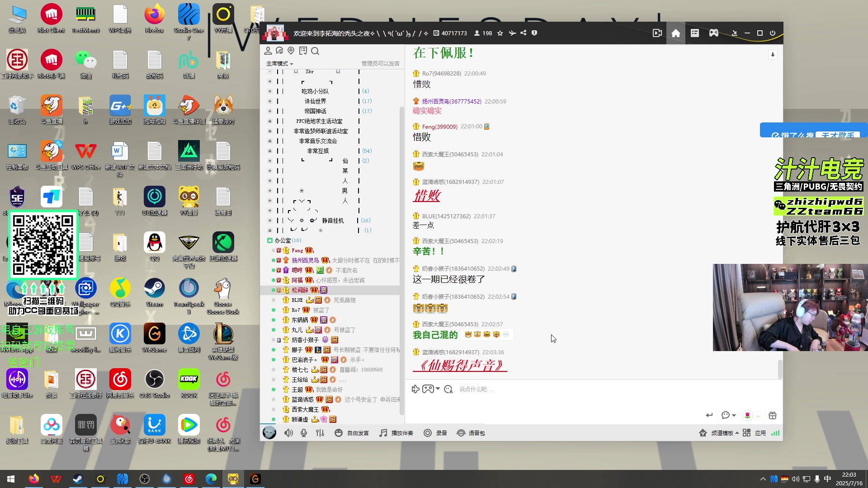Open the user list person icon
This screenshot has height=488, width=868.
pos(268,51)
